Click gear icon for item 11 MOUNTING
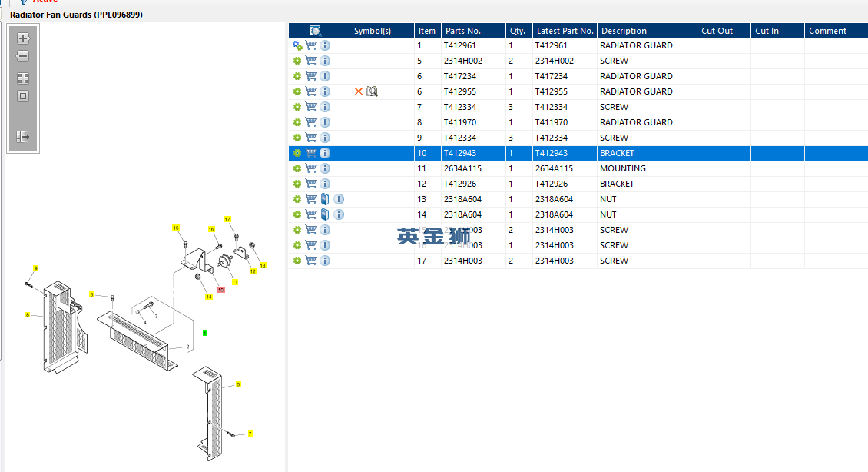The width and height of the screenshot is (868, 472). (x=297, y=168)
